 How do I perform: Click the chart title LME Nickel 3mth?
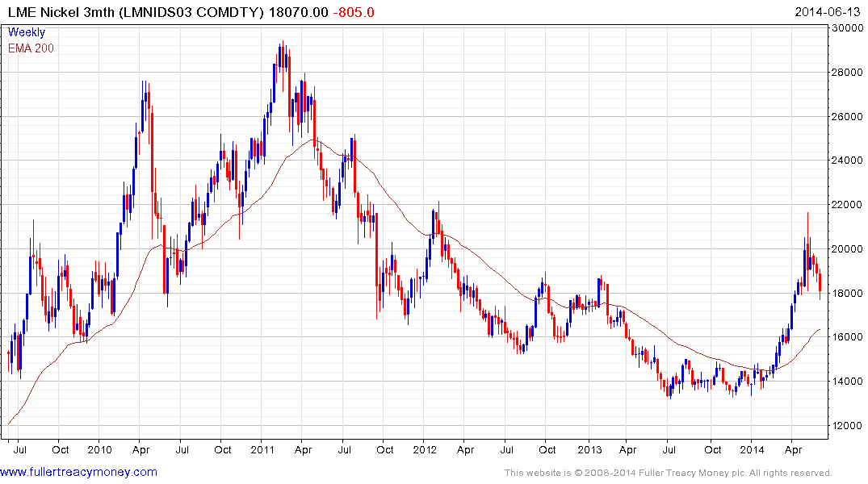61,12
